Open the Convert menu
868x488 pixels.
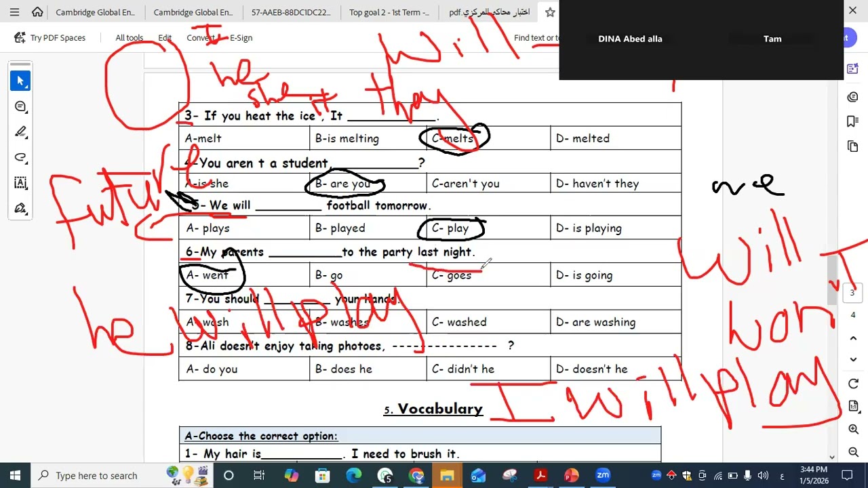coord(201,38)
